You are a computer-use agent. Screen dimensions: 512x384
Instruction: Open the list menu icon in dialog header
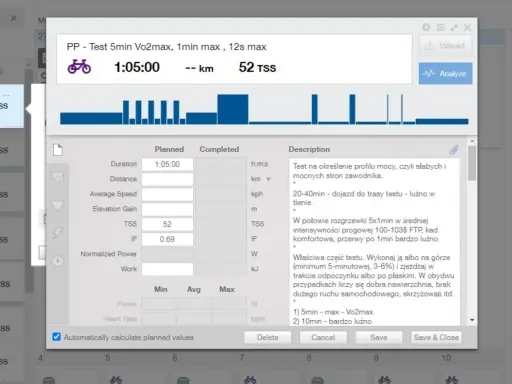(440, 27)
